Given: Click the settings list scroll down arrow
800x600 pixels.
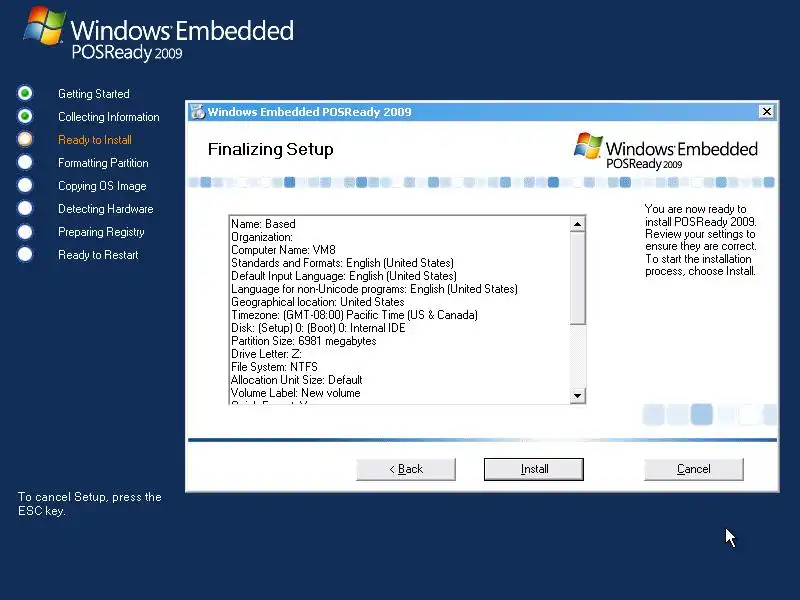Looking at the screenshot, I should [578, 395].
